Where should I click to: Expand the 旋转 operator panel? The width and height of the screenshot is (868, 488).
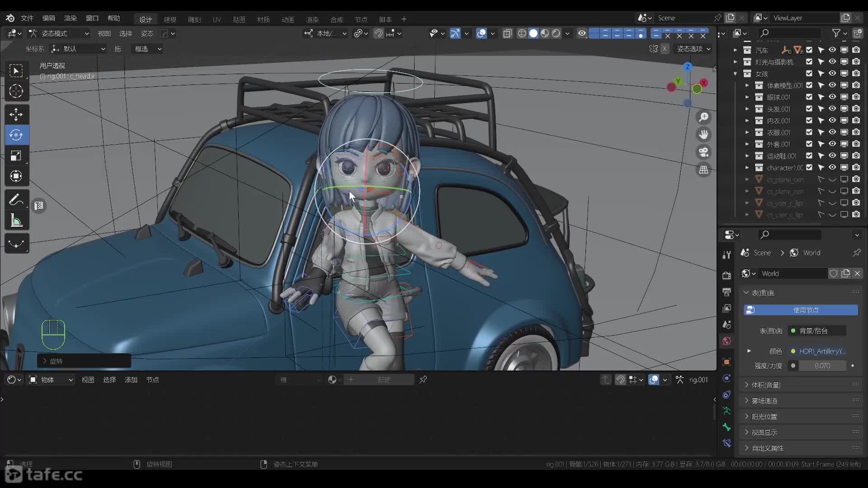(x=84, y=361)
